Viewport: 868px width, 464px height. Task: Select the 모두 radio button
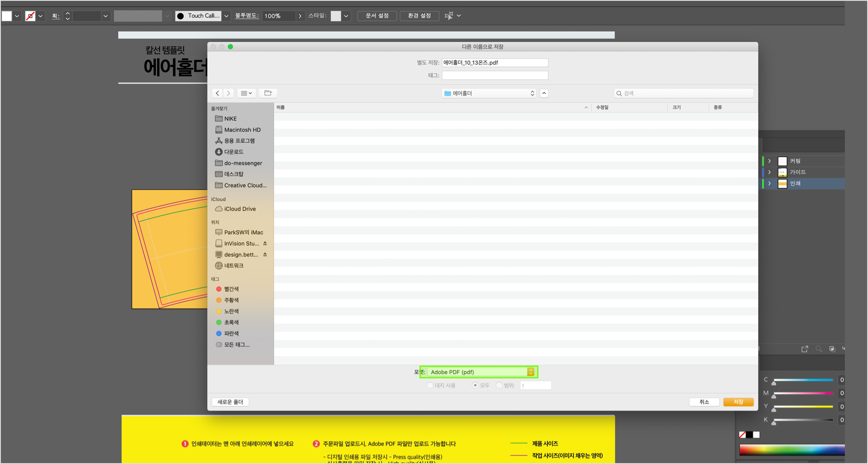475,385
